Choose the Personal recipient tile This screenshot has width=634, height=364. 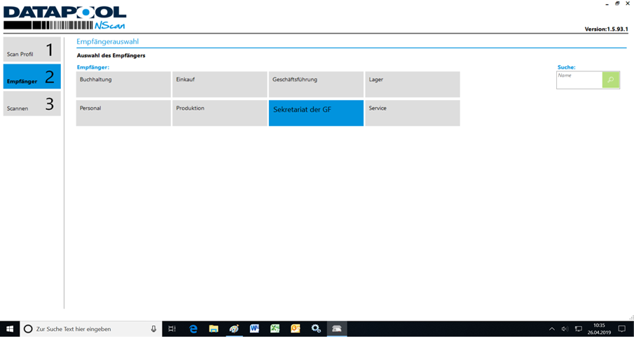click(123, 113)
